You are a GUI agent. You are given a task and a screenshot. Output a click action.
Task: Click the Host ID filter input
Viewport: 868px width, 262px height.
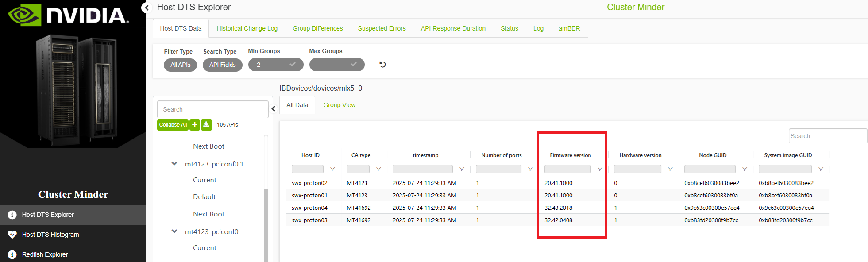tap(308, 169)
